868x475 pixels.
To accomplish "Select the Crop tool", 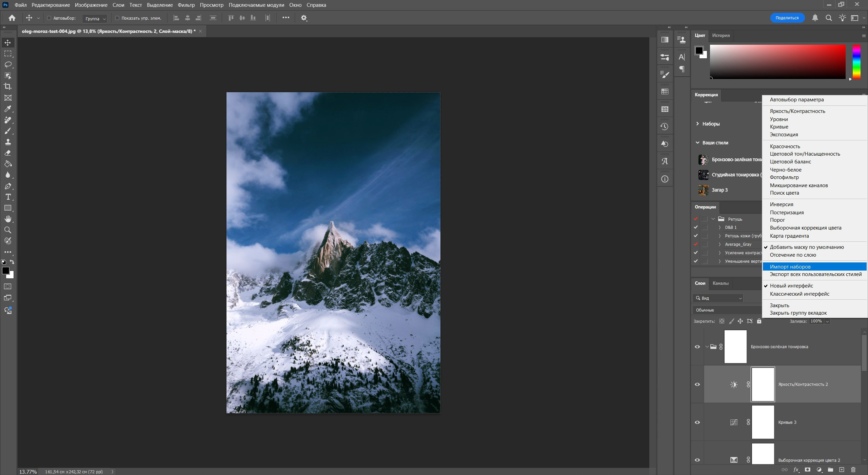I will tap(8, 86).
